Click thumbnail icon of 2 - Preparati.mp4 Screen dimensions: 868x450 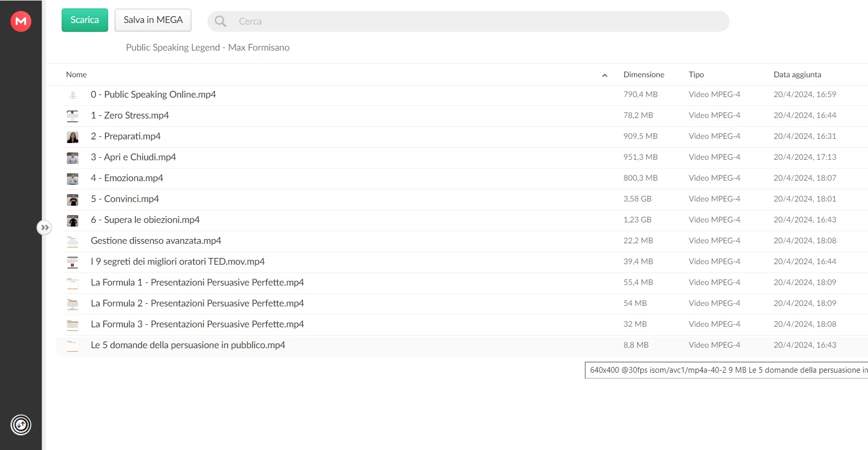(x=73, y=137)
